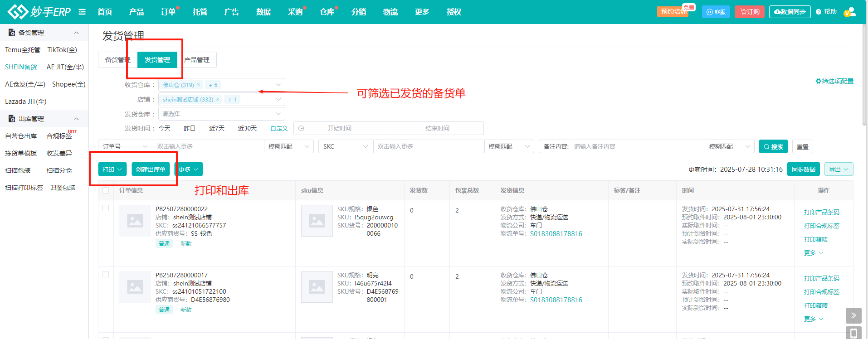This screenshot has height=339, width=868.
Task: Open SKU image thumbnail for I46u675r42l4
Action: point(317,287)
